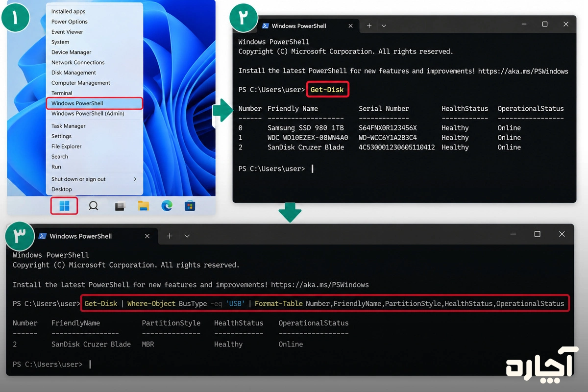This screenshot has width=588, height=392.
Task: Open Task View icon on taskbar
Action: pos(120,206)
